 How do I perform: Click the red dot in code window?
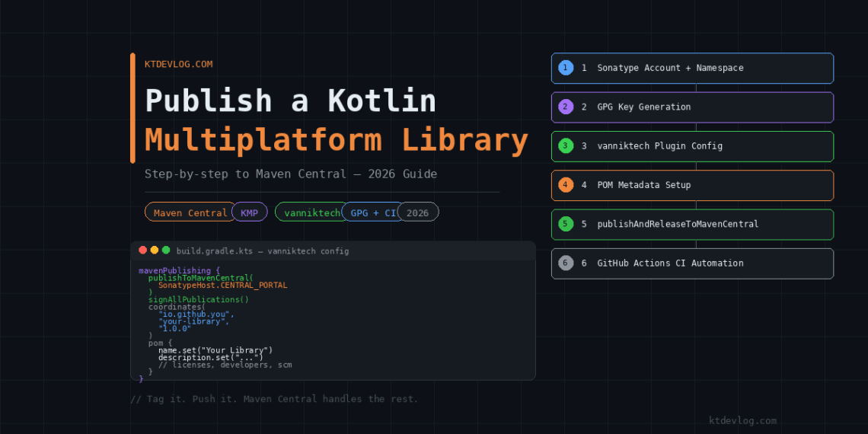click(143, 251)
